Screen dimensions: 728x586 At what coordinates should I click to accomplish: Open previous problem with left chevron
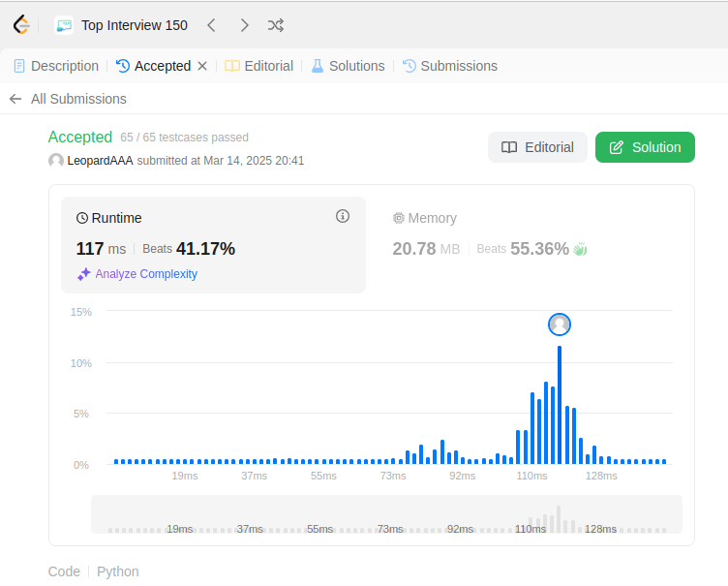(x=211, y=25)
